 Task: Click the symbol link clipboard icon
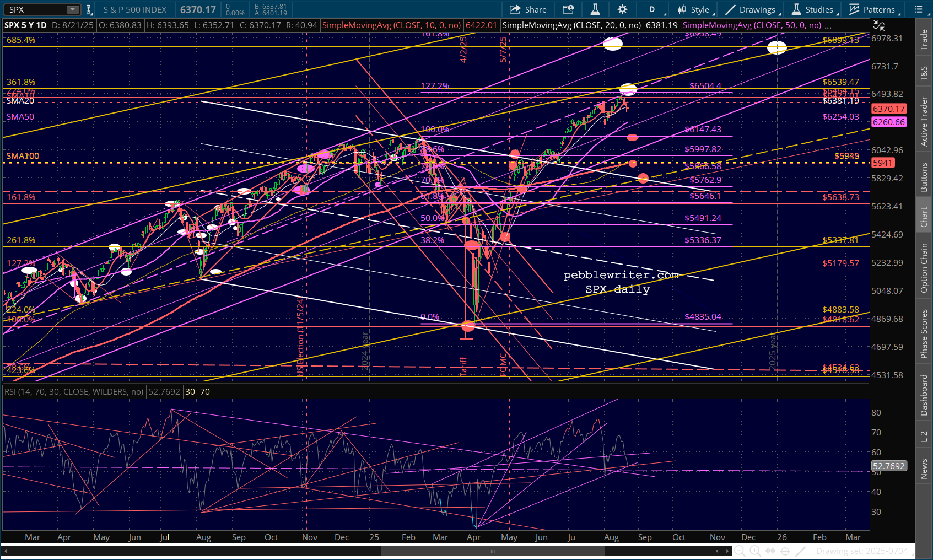click(x=88, y=9)
